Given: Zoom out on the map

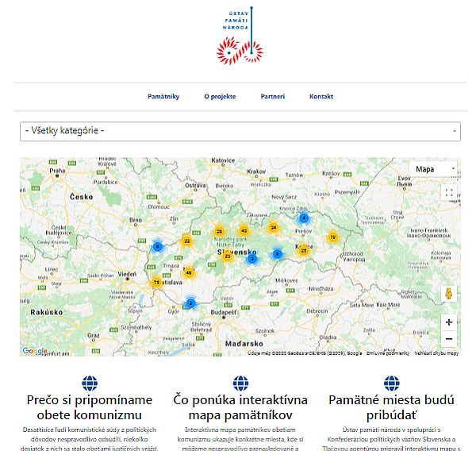Looking at the screenshot, I should [449, 339].
